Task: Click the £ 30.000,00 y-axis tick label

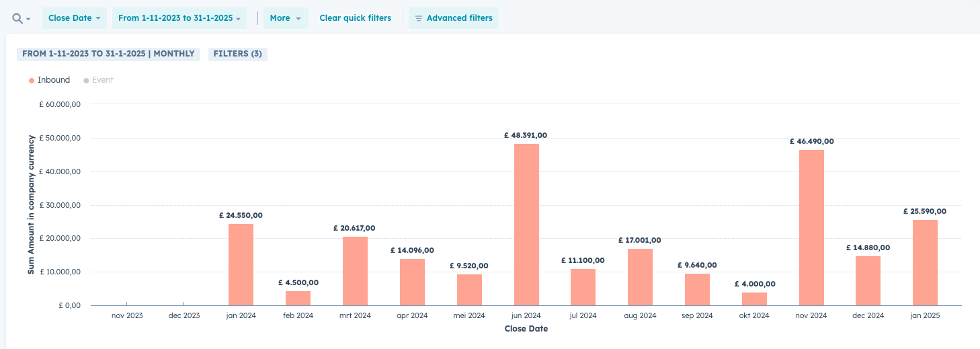Action: coord(60,205)
